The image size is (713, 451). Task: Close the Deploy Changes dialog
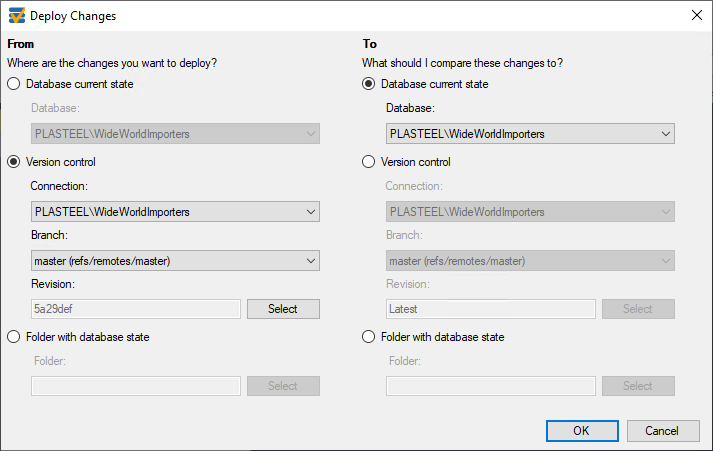(x=697, y=15)
